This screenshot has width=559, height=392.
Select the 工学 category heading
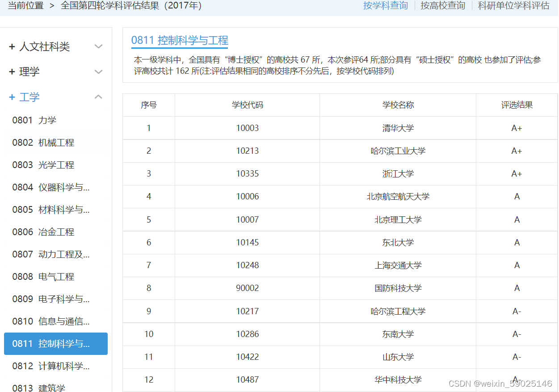point(24,97)
